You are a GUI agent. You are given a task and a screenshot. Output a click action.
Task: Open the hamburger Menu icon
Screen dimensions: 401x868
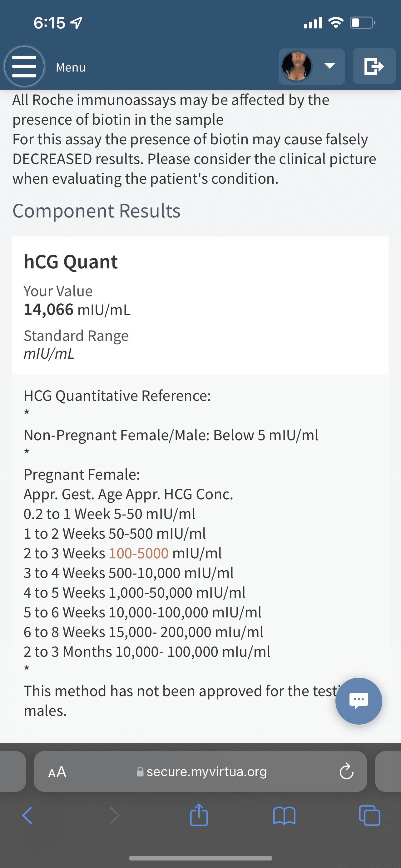tap(24, 66)
